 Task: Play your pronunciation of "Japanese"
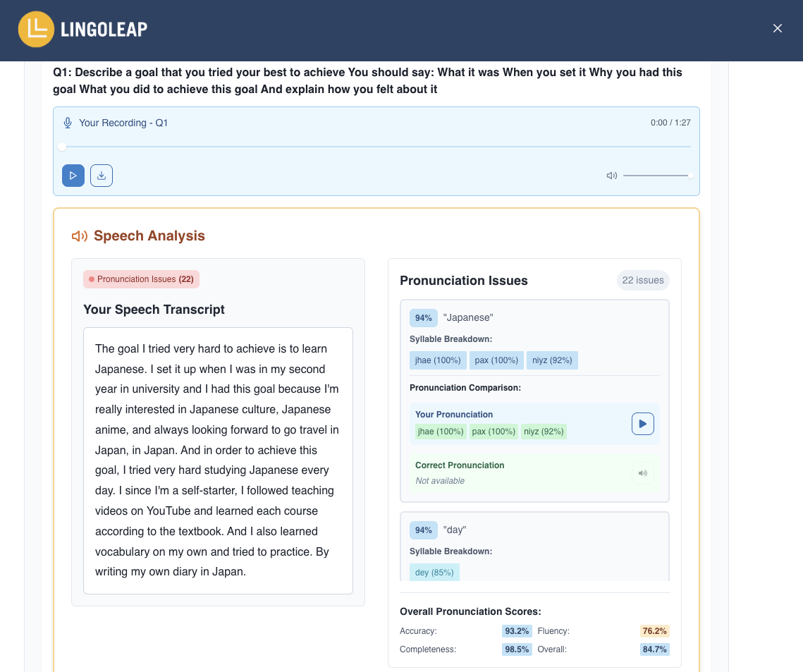[x=643, y=424]
